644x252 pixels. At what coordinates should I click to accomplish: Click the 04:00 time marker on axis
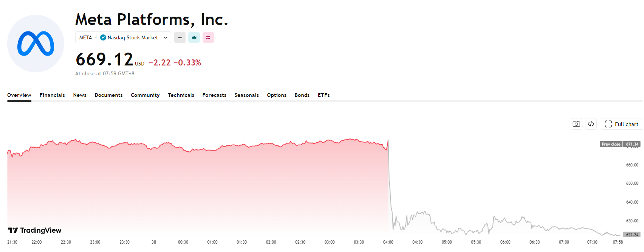pos(388,242)
